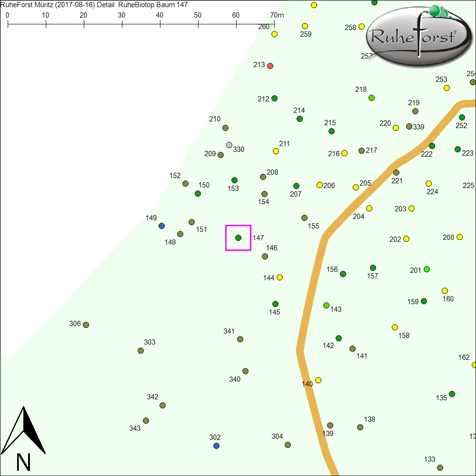Select the blue tree marker 149
476x476 pixels.
tap(161, 226)
